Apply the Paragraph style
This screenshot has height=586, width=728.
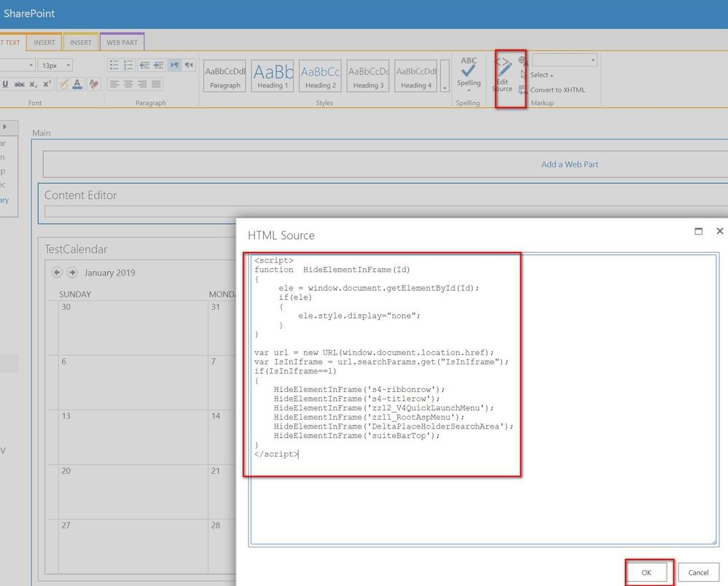coord(224,76)
